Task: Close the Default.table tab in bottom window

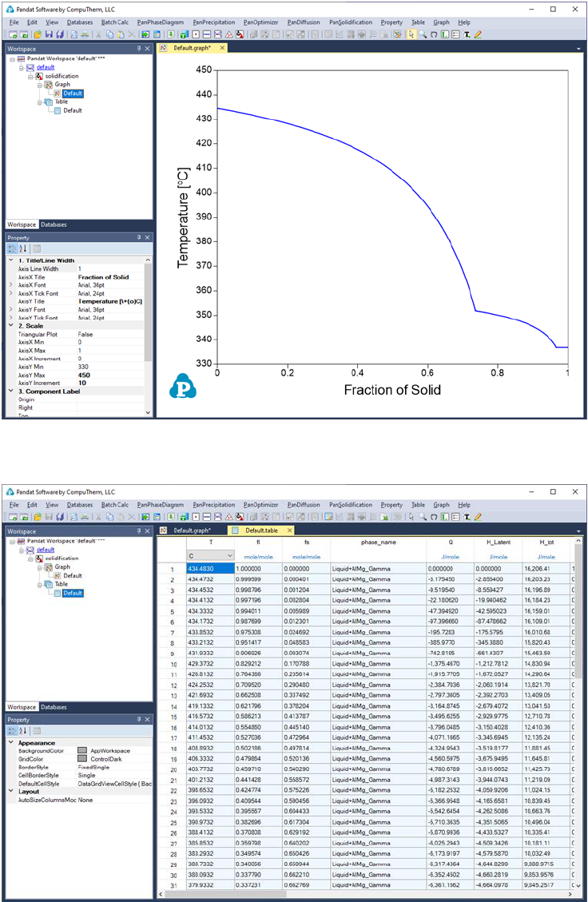Action: [x=289, y=530]
